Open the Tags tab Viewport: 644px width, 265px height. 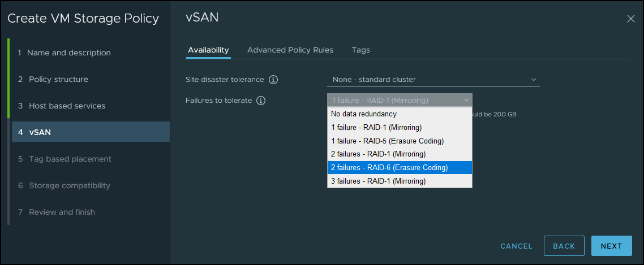(x=360, y=50)
